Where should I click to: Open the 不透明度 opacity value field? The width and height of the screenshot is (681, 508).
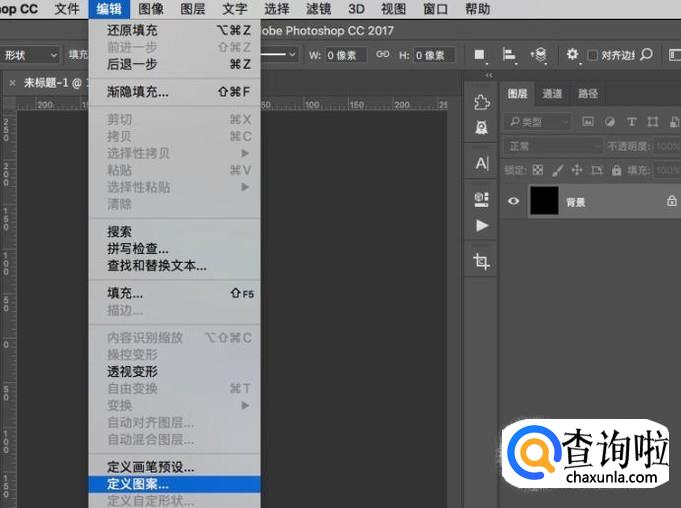point(668,147)
